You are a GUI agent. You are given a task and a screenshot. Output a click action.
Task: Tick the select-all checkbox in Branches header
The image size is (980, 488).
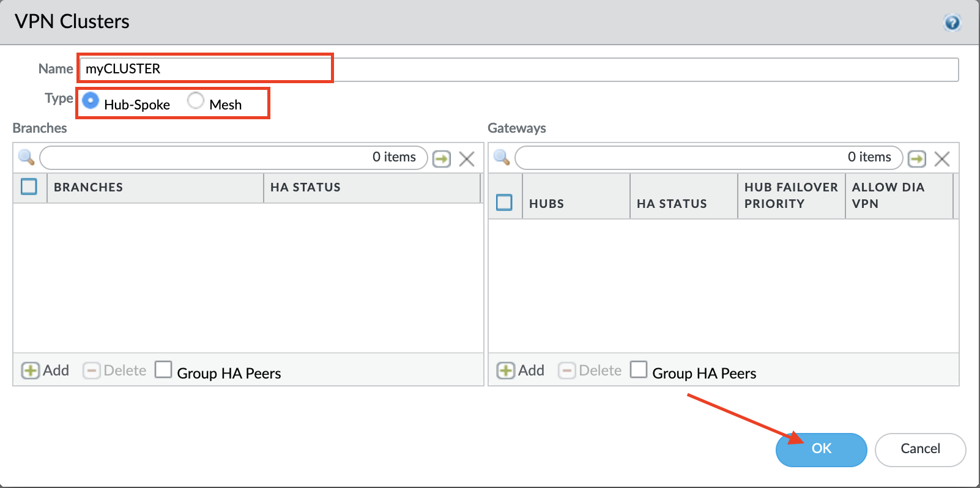[x=29, y=187]
